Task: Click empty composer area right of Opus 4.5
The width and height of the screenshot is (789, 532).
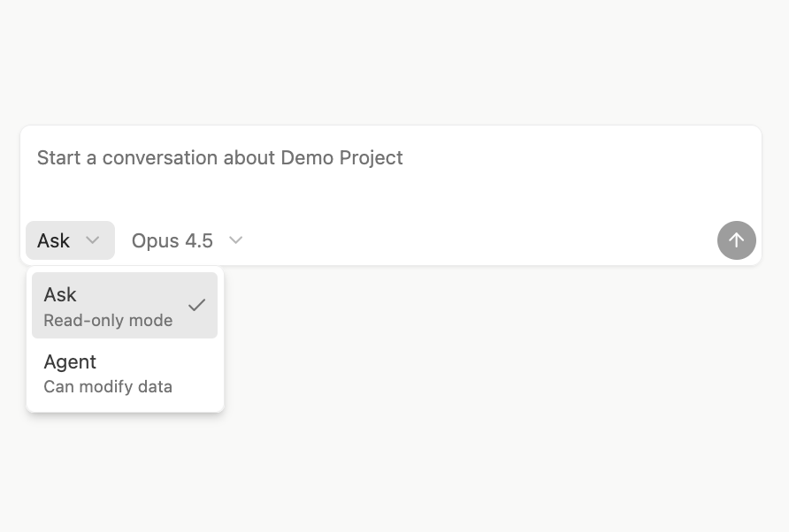Action: 478,240
